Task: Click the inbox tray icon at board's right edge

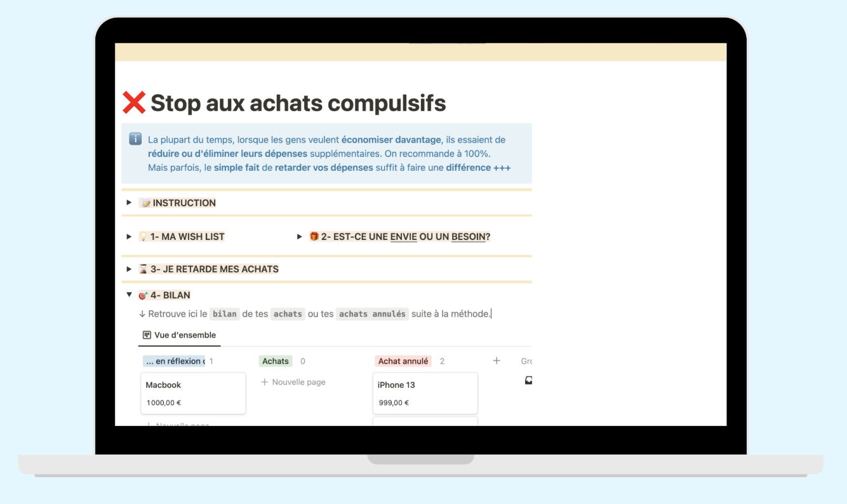Action: (x=528, y=381)
